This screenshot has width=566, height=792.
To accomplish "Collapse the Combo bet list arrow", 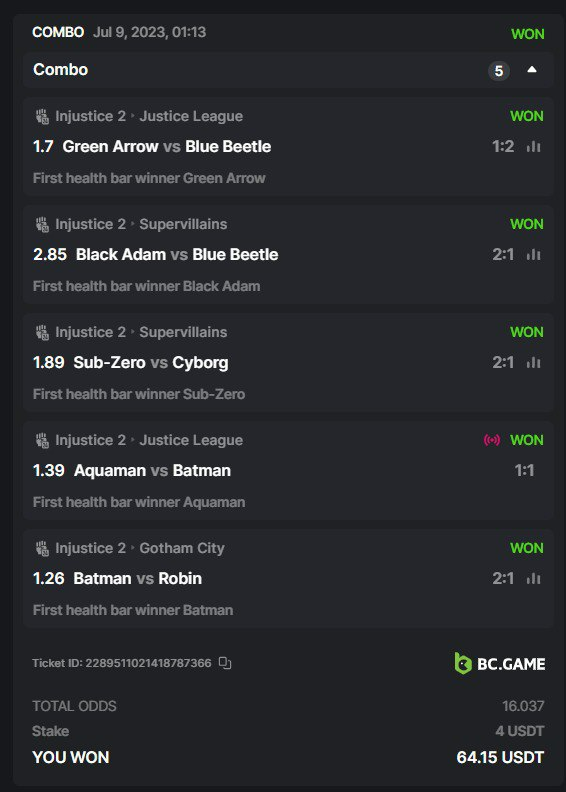I will pos(532,70).
